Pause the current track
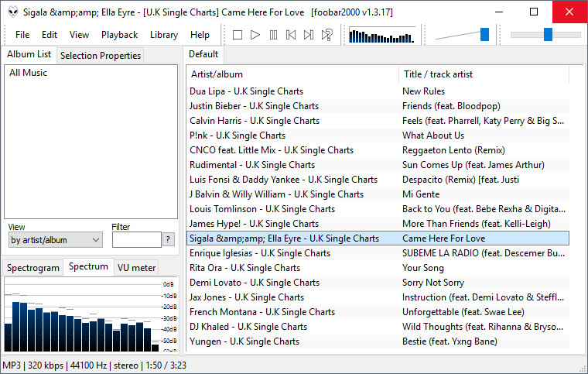 click(x=273, y=35)
